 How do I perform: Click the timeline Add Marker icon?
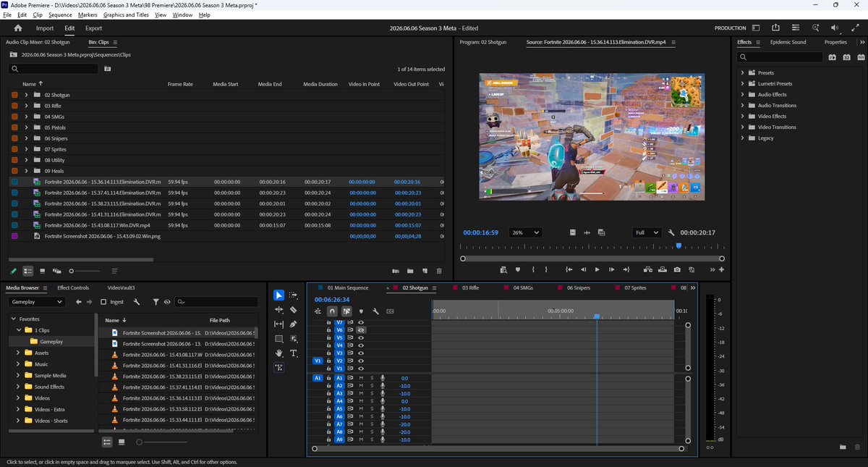click(x=361, y=311)
